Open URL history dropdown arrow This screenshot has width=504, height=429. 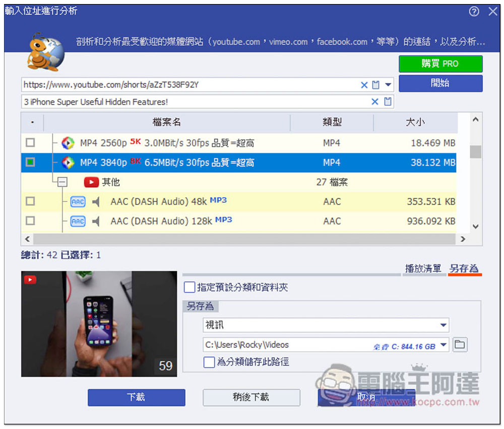(388, 85)
